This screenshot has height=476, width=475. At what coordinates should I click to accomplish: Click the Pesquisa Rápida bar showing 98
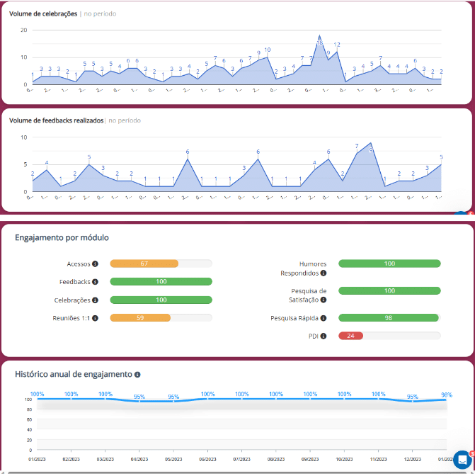pos(389,318)
